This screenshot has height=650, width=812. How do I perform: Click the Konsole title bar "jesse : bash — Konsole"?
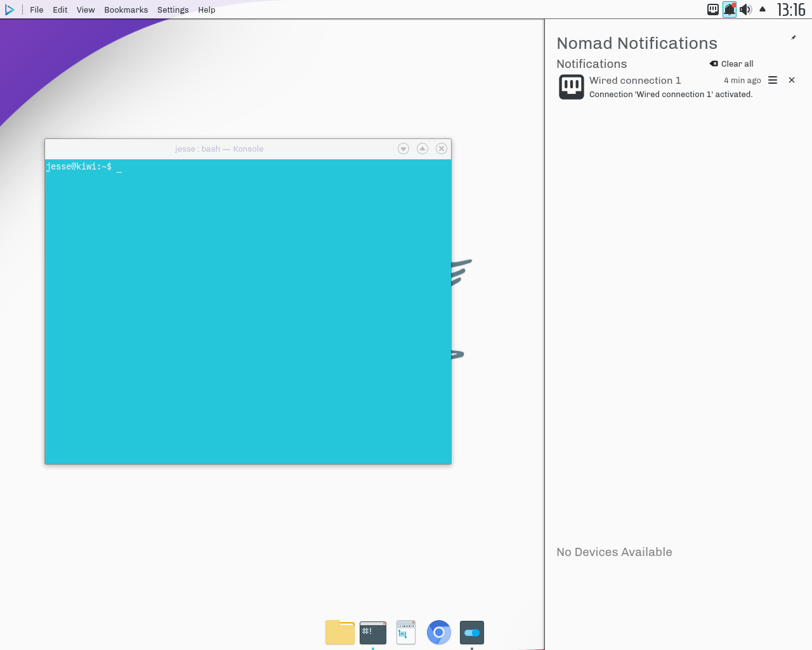point(219,149)
